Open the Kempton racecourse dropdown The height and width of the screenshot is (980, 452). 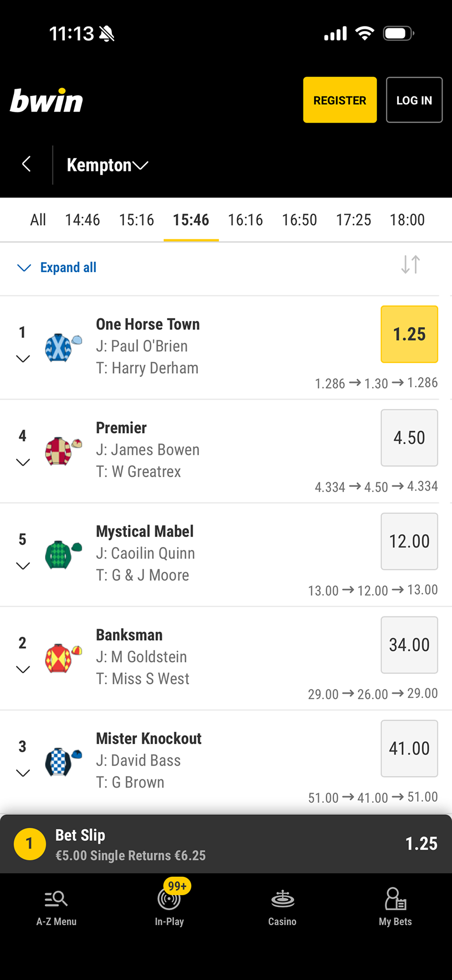[107, 165]
